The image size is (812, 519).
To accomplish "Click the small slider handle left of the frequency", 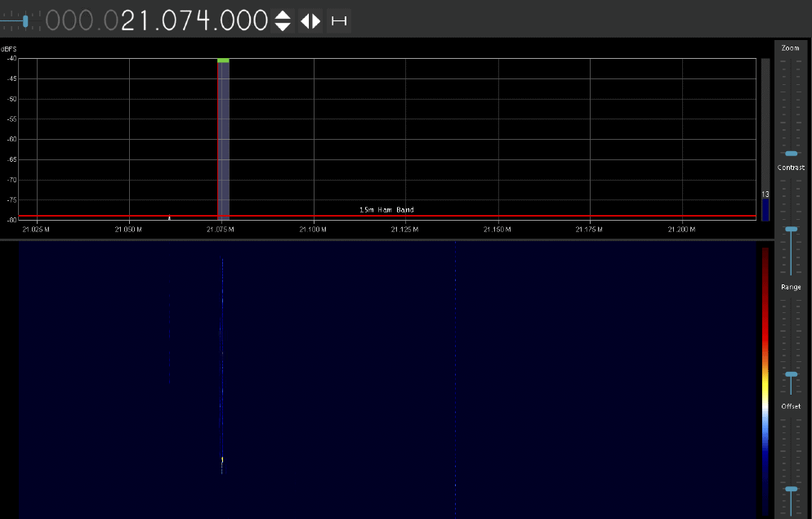I will point(25,21).
